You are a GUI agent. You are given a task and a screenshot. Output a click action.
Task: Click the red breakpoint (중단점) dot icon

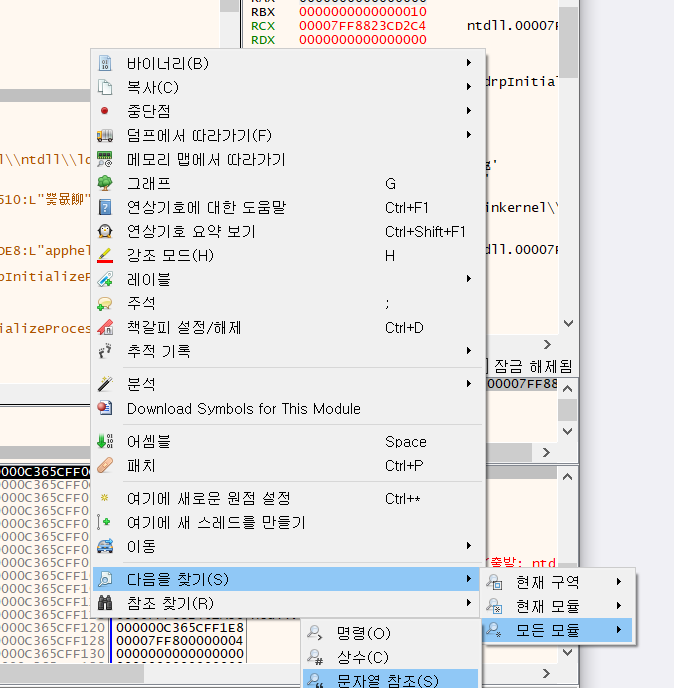[104, 111]
